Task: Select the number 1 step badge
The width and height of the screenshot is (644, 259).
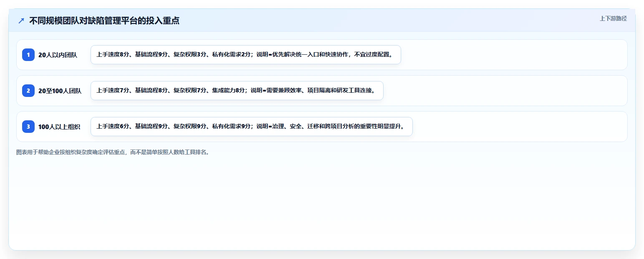Action: click(28, 55)
